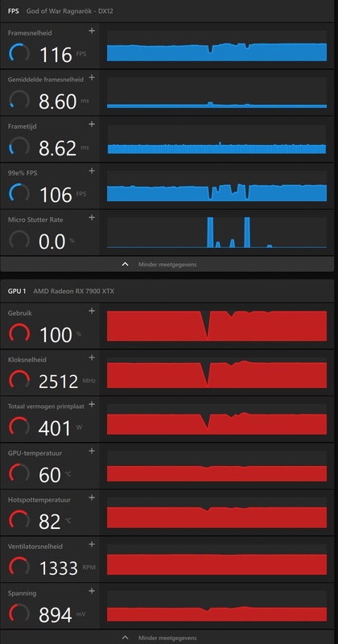Click the Frametijd history graph

point(216,139)
